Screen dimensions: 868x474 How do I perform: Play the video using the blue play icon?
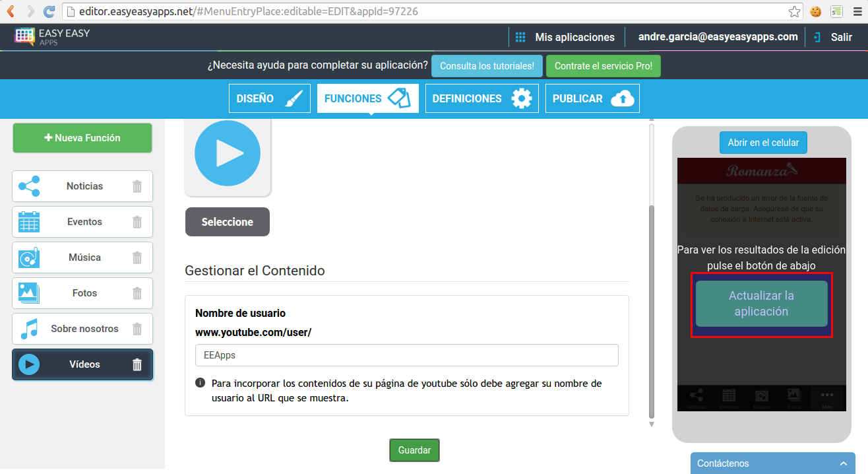click(227, 152)
